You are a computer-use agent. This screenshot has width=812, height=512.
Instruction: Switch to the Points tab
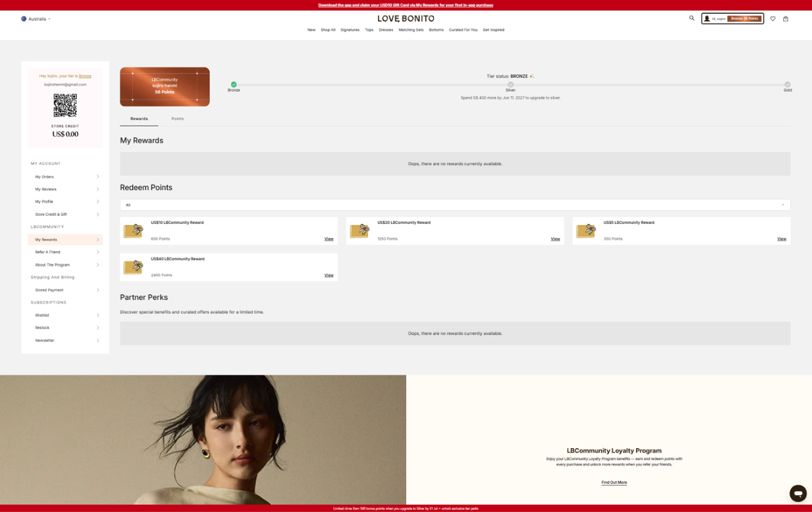point(177,119)
